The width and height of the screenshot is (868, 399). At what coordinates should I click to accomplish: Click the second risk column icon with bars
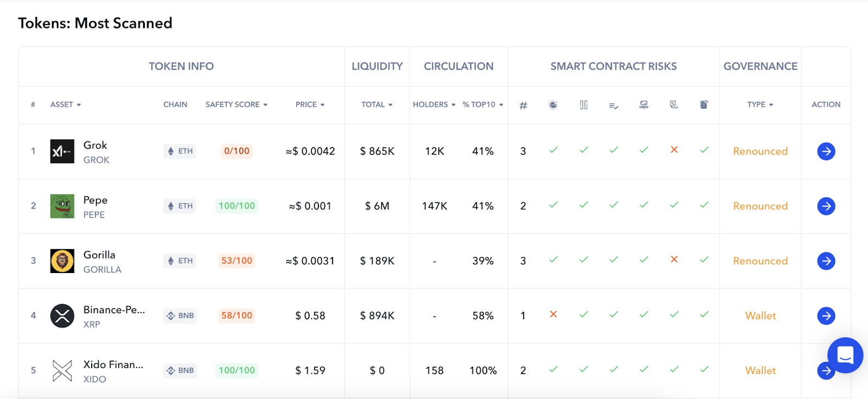(x=584, y=105)
